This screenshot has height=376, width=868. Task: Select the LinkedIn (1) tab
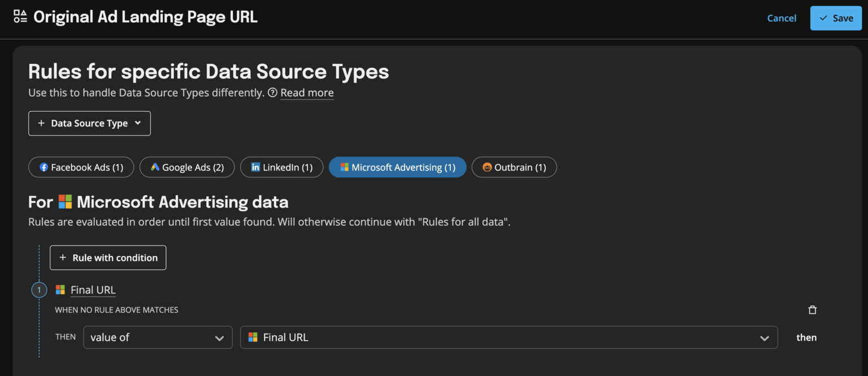coord(281,168)
